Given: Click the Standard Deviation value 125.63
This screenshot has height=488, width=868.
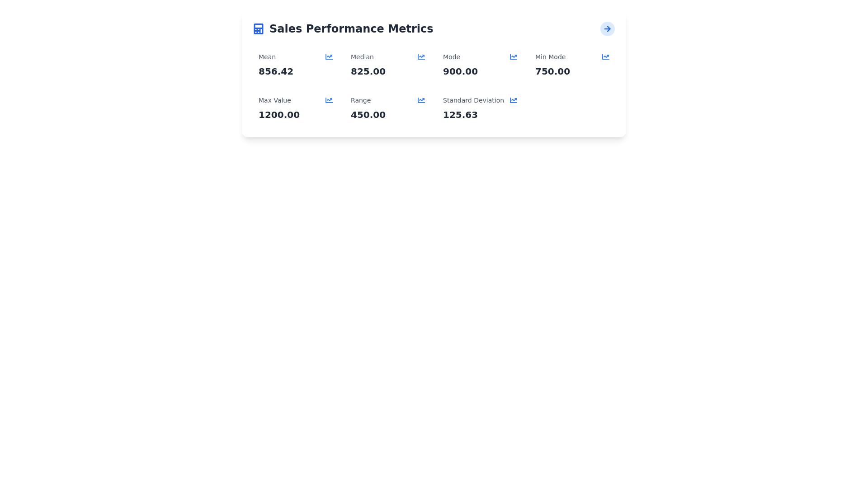Looking at the screenshot, I should 460,114.
